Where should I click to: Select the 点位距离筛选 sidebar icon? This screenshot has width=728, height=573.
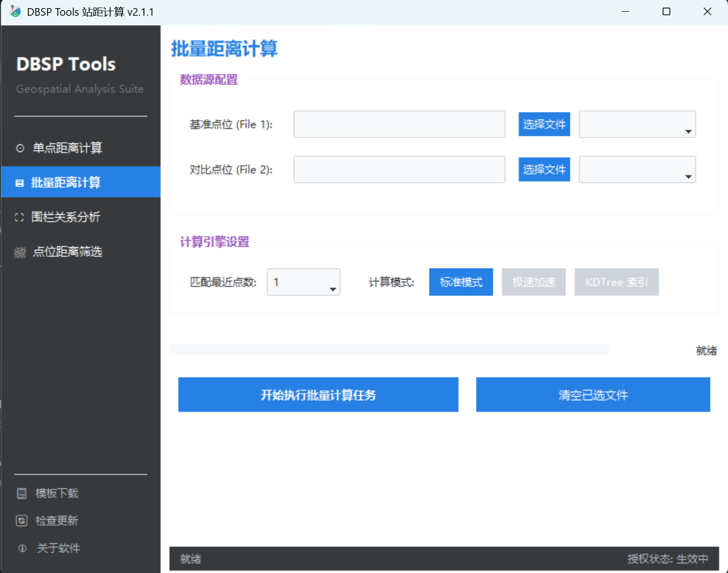pos(20,251)
